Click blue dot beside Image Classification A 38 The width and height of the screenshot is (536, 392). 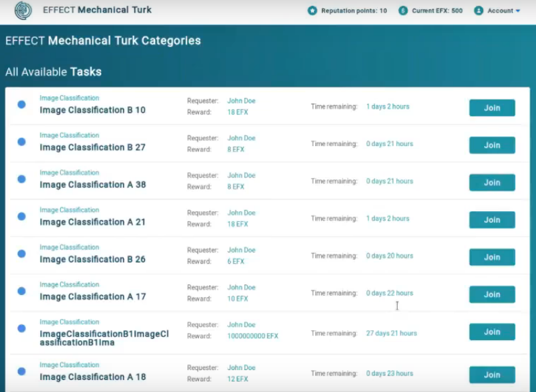click(x=21, y=179)
